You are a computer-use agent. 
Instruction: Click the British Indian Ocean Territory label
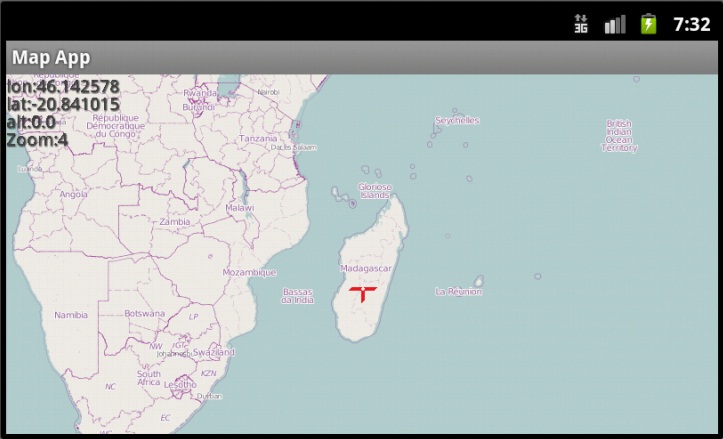[619, 136]
